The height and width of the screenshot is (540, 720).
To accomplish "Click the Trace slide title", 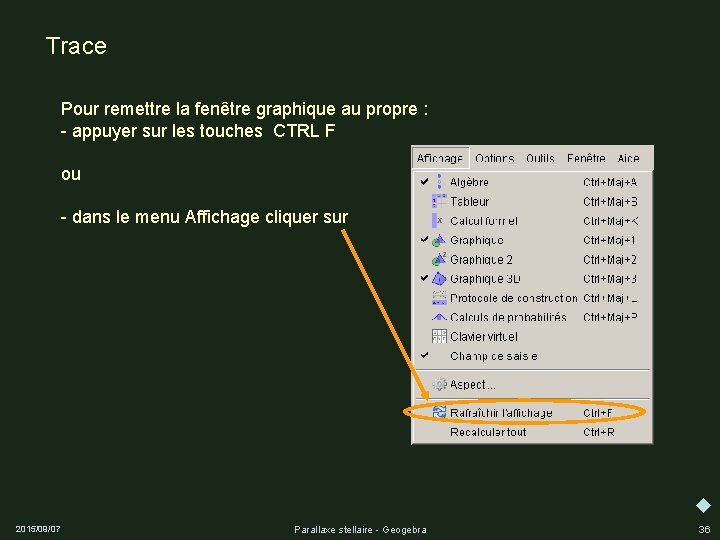I will (x=76, y=46).
